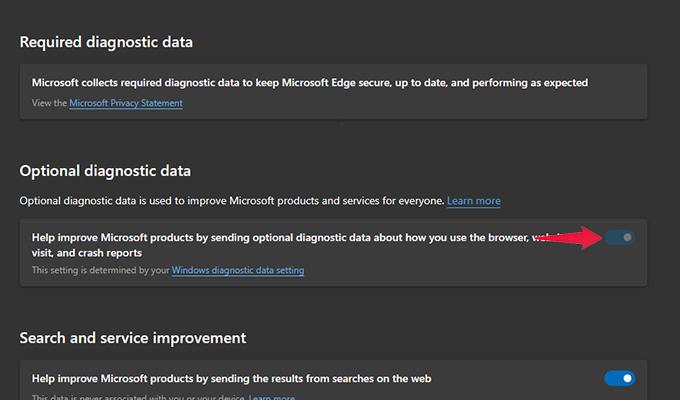This screenshot has height=400, width=680.
Task: Disable sending results from web searches
Action: click(620, 378)
